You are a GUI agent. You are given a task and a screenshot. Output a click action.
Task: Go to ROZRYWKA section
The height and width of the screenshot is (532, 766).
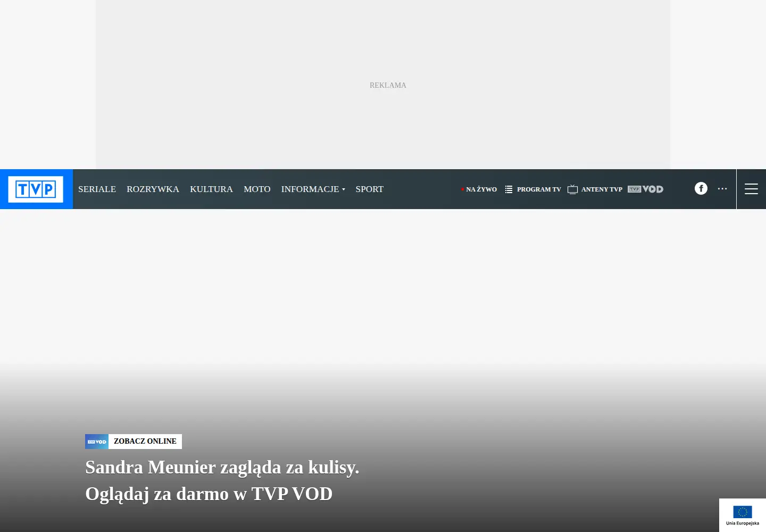153,189
